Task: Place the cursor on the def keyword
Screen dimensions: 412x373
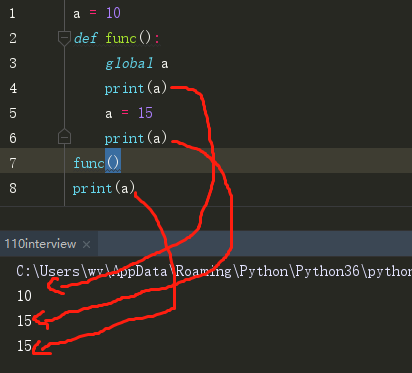Action: pyautogui.click(x=86, y=38)
